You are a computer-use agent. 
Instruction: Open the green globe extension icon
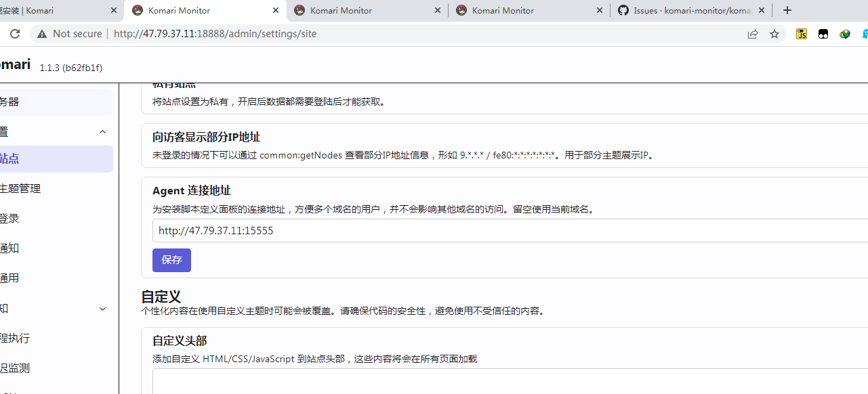pyautogui.click(x=845, y=34)
